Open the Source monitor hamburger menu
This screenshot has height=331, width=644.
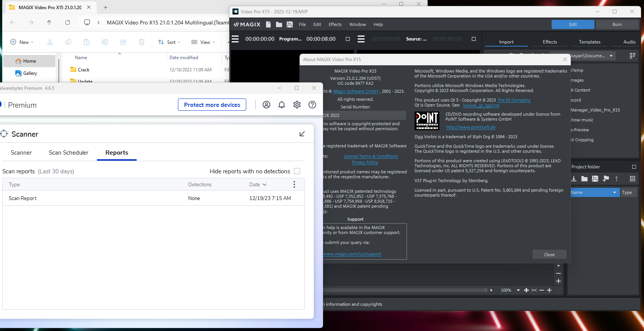click(x=361, y=39)
